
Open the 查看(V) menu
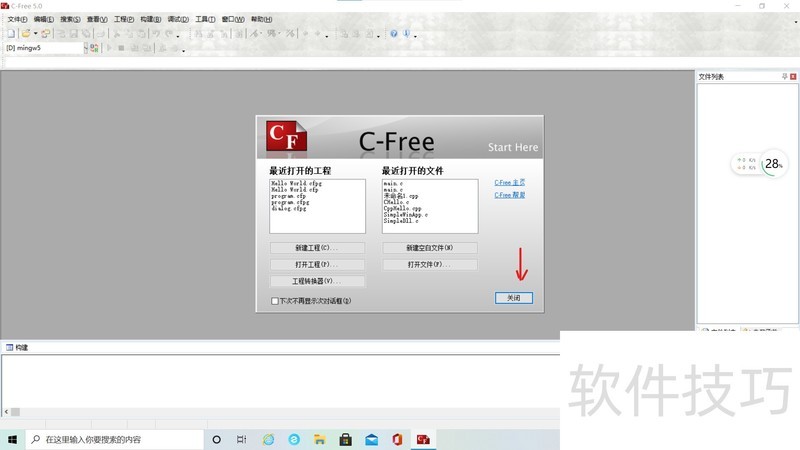(x=97, y=19)
